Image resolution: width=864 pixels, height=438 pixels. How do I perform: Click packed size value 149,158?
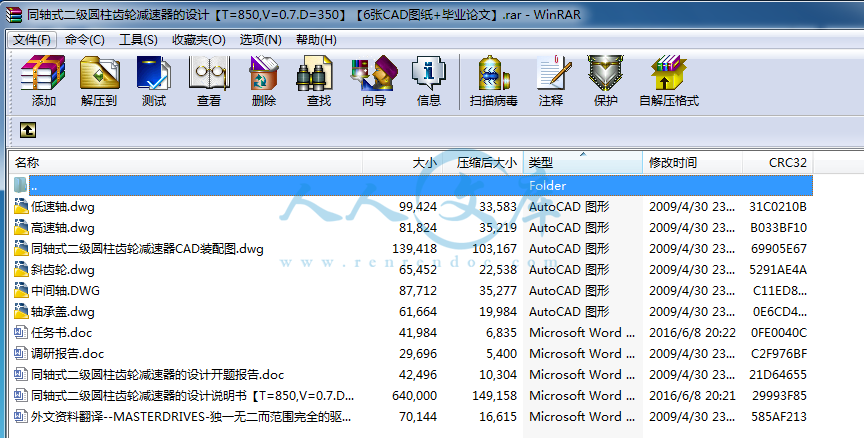(x=494, y=396)
